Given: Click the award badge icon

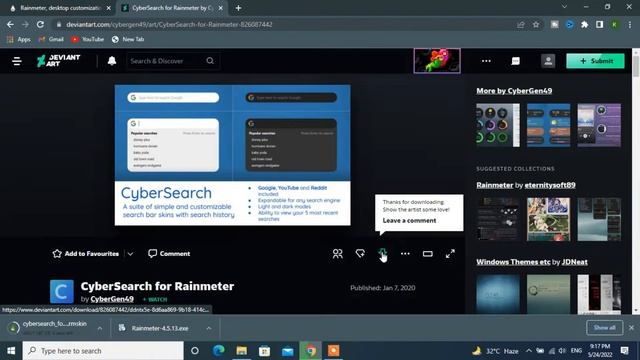Looking at the screenshot, I should click(x=360, y=254).
